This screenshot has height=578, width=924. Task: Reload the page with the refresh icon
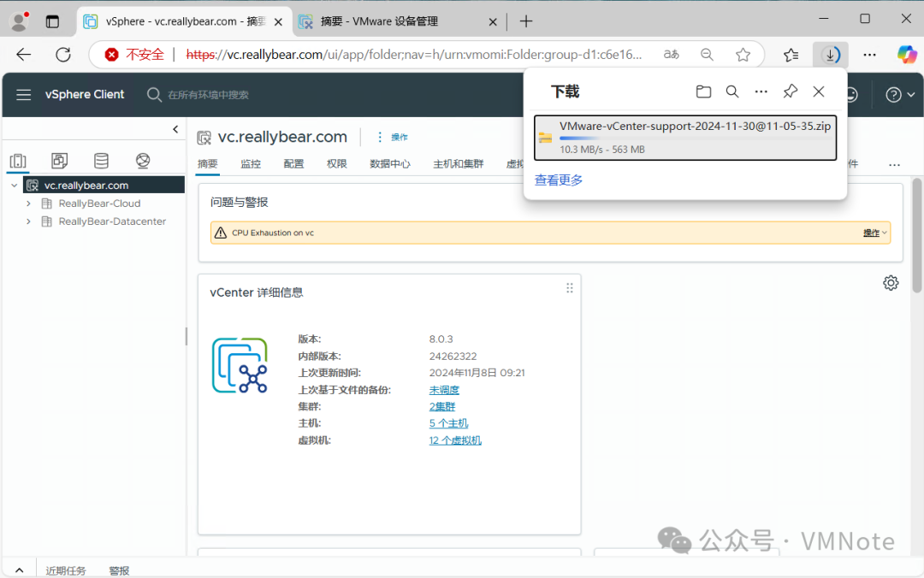pyautogui.click(x=63, y=55)
